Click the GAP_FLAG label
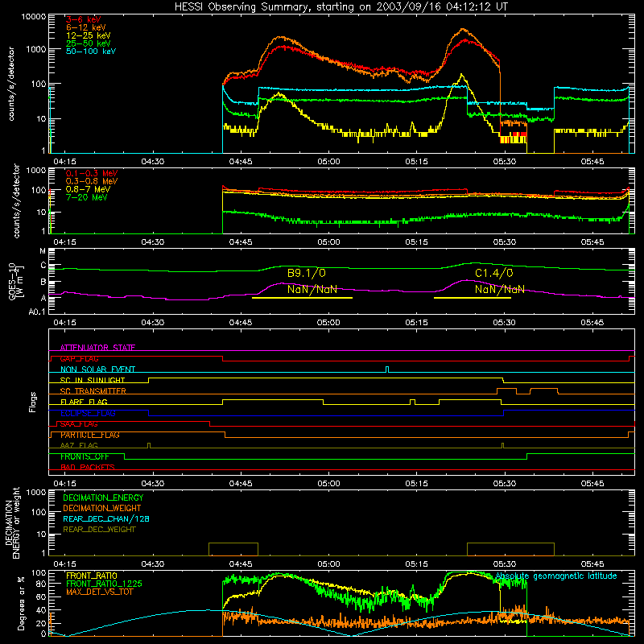644x644 pixels. point(79,358)
